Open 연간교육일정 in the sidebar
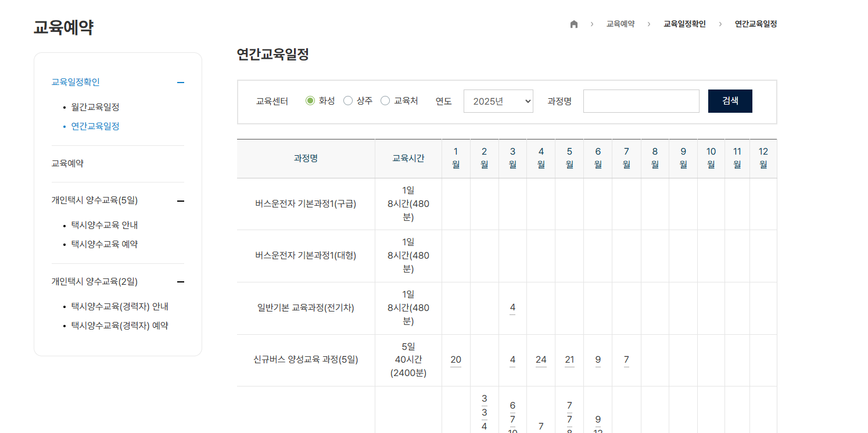868x433 pixels. [x=95, y=126]
